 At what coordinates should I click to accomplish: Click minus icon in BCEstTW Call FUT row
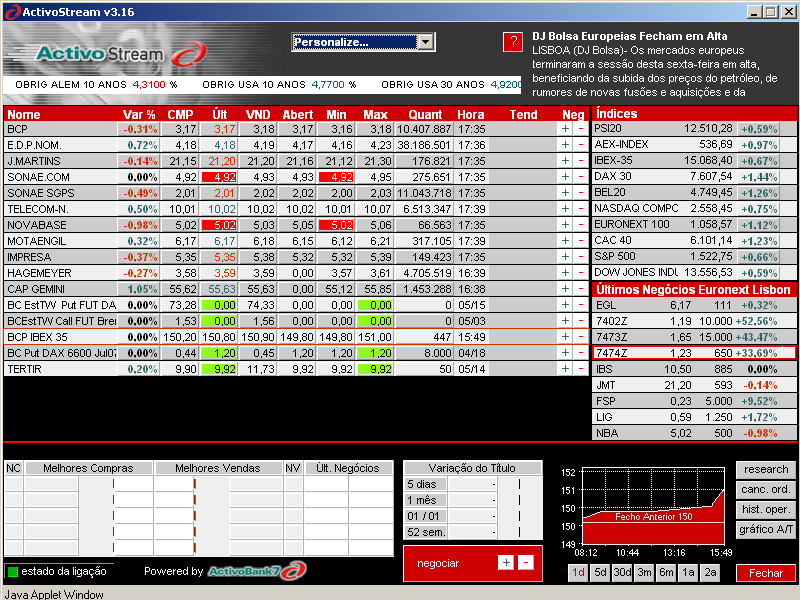pos(581,321)
